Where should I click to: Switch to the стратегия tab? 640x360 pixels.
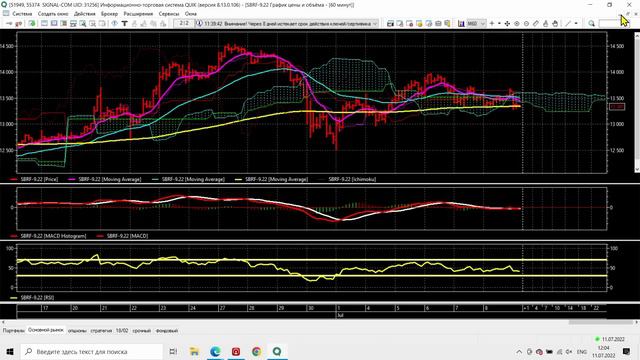pyautogui.click(x=101, y=331)
